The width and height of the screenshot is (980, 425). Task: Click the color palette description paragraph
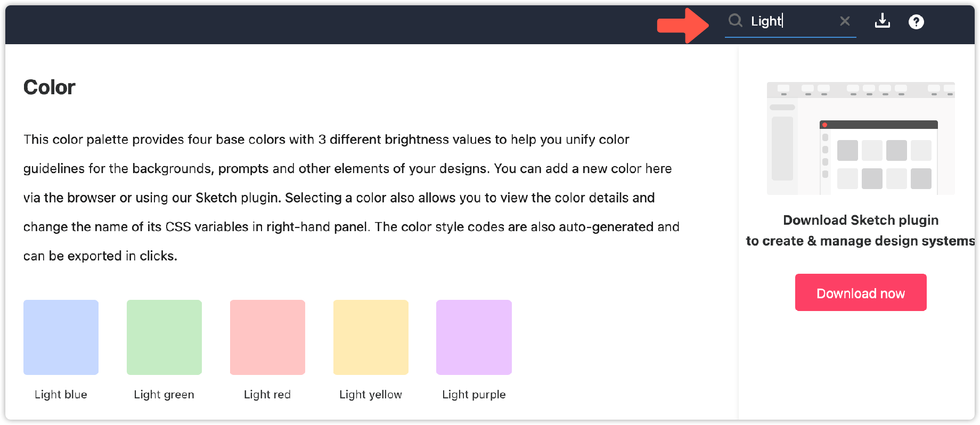[x=352, y=198]
